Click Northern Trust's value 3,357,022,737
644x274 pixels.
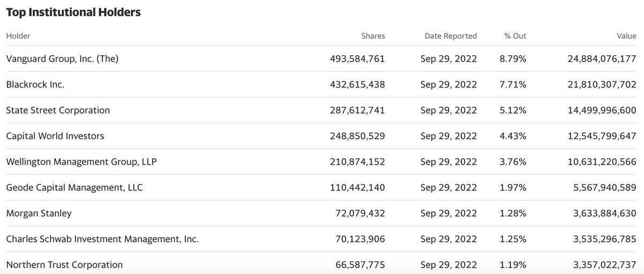[x=605, y=265]
